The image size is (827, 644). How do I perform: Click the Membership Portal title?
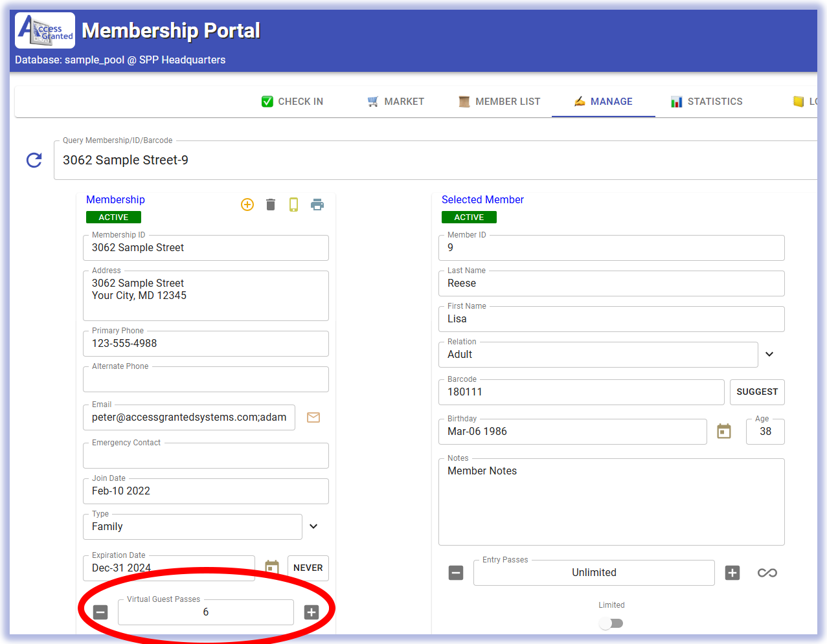coord(171,30)
